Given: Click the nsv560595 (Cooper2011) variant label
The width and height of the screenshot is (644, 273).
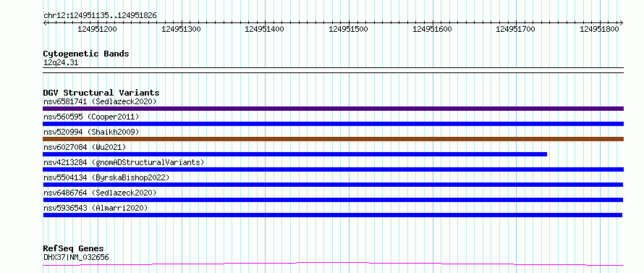Looking at the screenshot, I should click(91, 117).
